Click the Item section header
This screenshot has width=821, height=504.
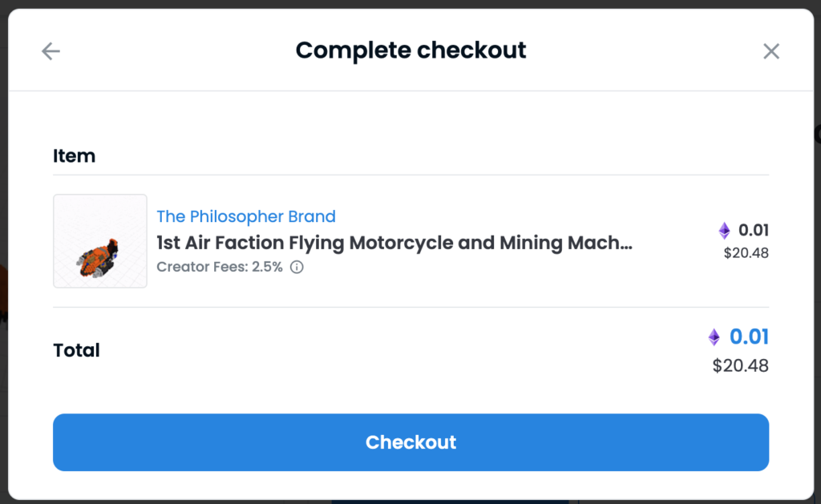74,156
